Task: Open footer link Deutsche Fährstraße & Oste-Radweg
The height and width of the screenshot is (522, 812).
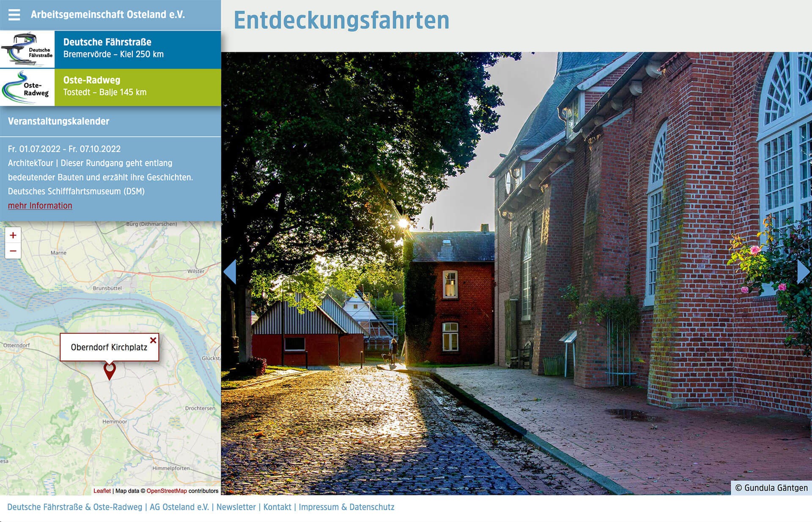Action: [75, 507]
